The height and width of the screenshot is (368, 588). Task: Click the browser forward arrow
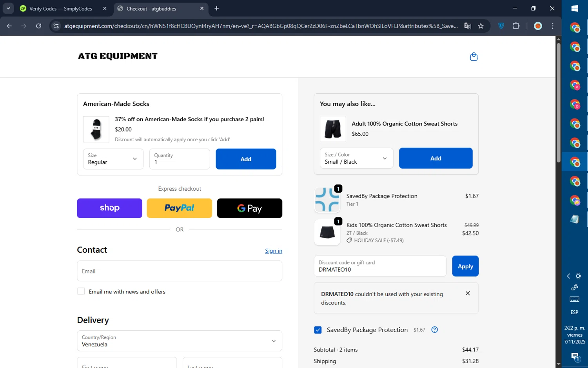(x=24, y=26)
